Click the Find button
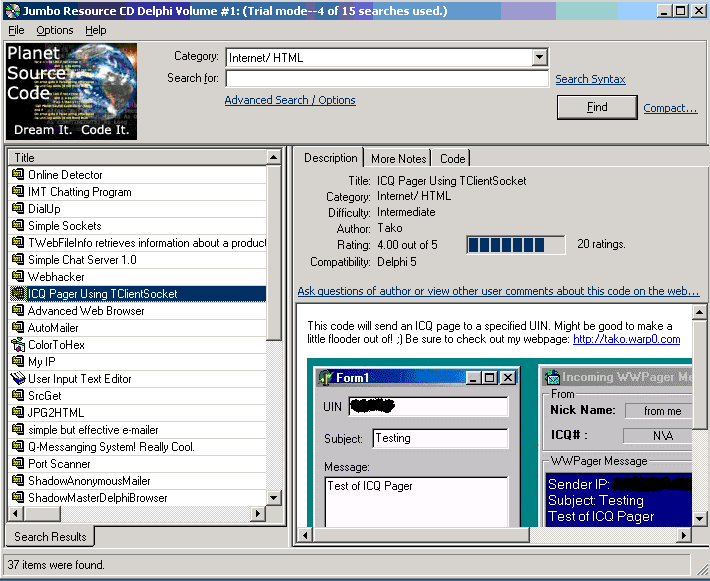710x581 pixels. [597, 107]
